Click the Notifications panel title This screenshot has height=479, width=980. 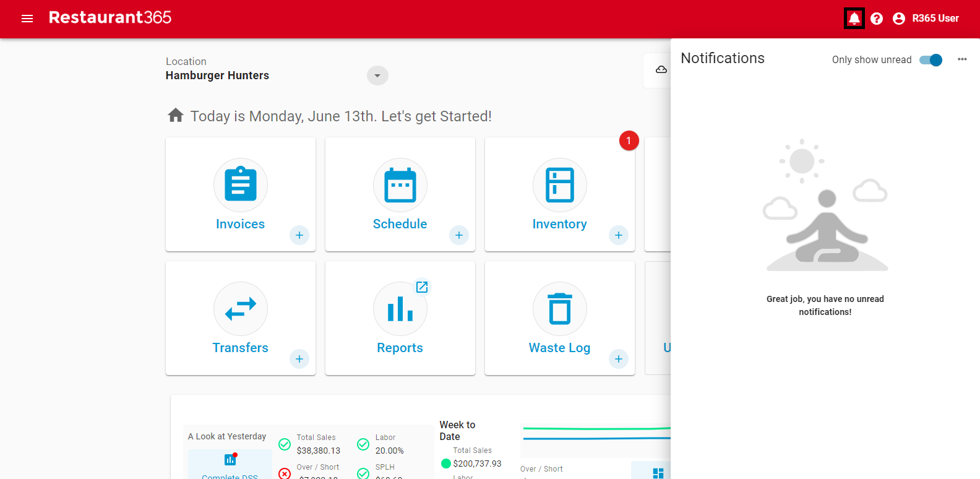point(723,58)
